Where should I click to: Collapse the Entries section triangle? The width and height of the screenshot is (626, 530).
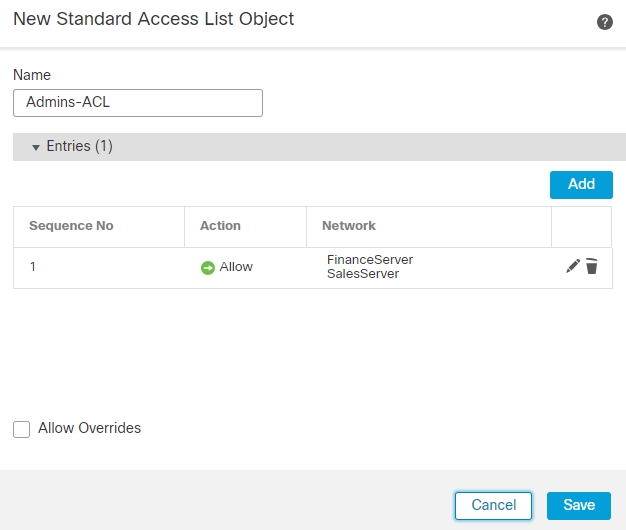[x=36, y=147]
